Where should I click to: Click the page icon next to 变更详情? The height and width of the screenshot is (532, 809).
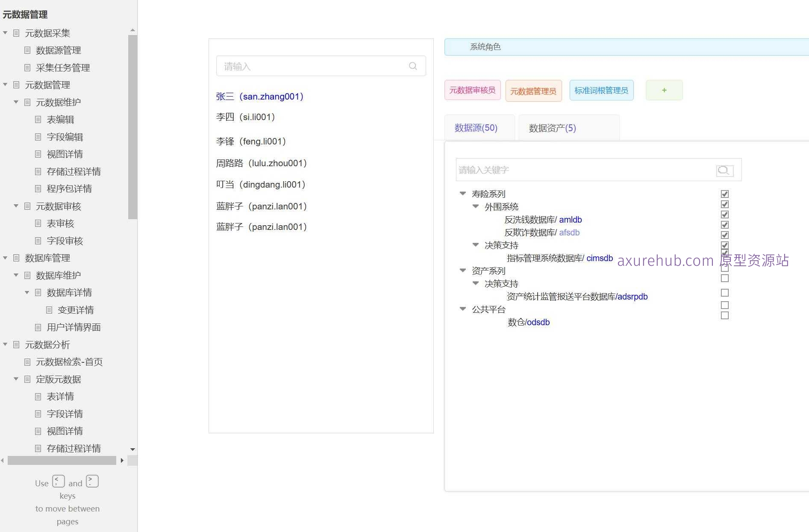(x=49, y=310)
